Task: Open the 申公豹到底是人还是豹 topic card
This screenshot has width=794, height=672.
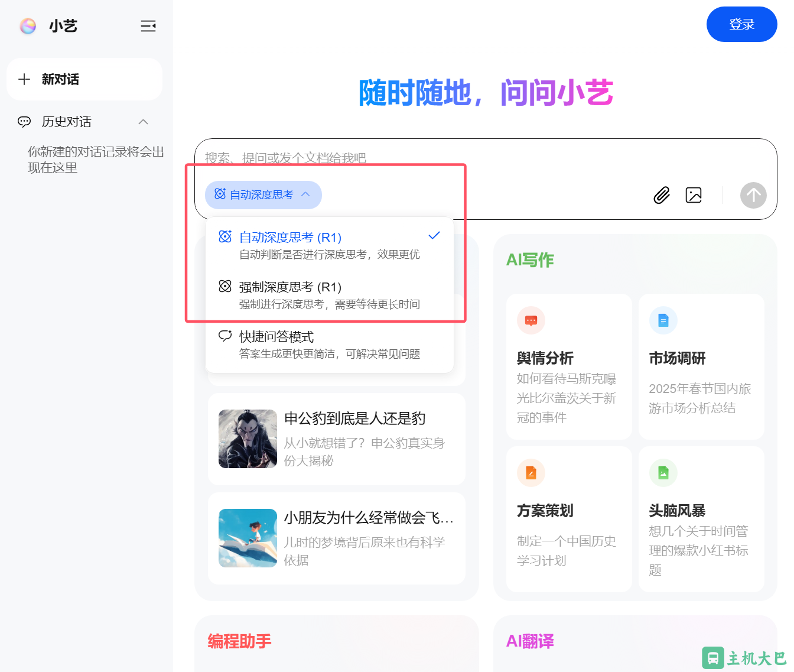Action: coord(354,418)
